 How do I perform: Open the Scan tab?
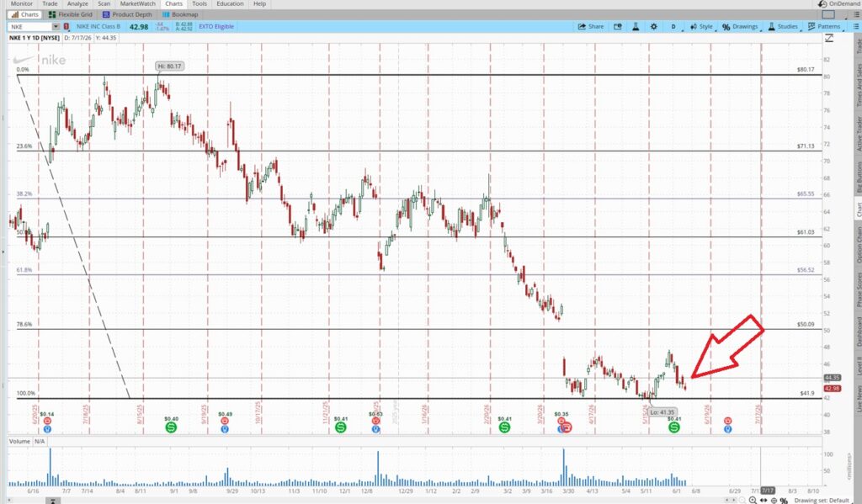(x=104, y=3)
